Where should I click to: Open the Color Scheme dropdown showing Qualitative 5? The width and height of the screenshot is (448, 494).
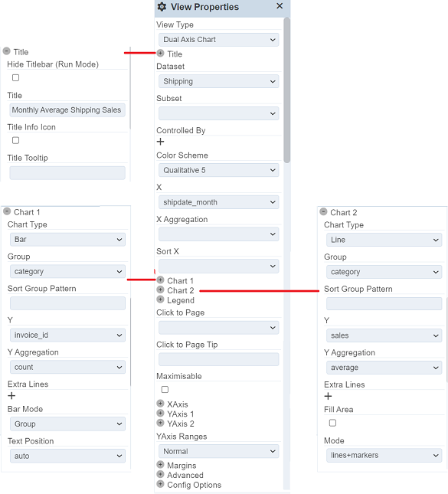click(219, 170)
